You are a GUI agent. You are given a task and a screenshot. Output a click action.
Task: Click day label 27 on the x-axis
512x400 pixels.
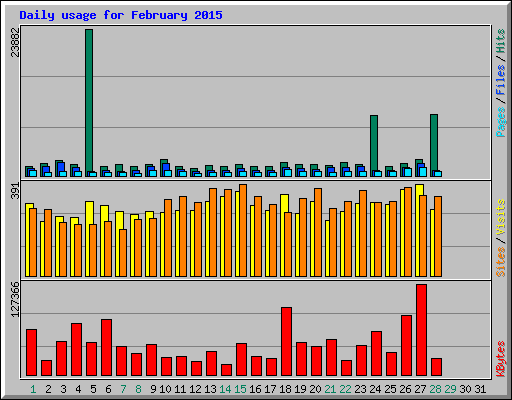420,389
